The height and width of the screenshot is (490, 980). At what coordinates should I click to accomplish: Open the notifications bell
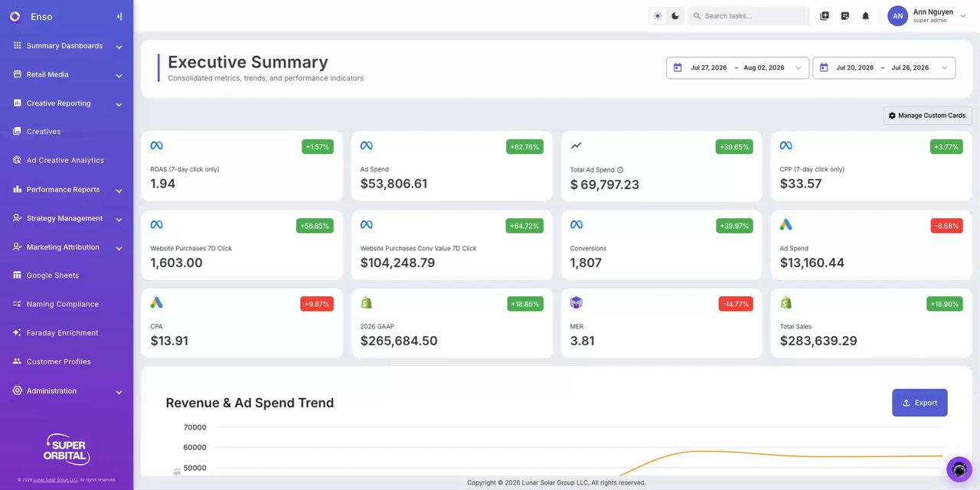coord(866,16)
